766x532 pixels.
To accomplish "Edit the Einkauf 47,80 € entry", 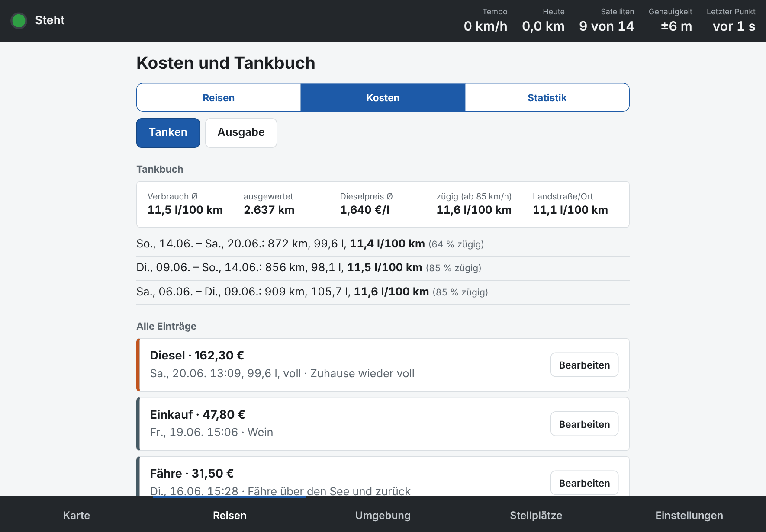I will click(x=584, y=424).
